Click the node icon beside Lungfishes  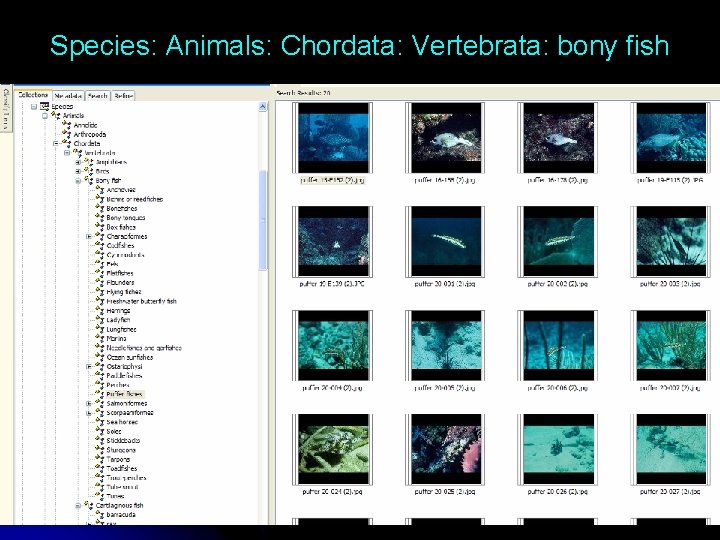(100, 329)
